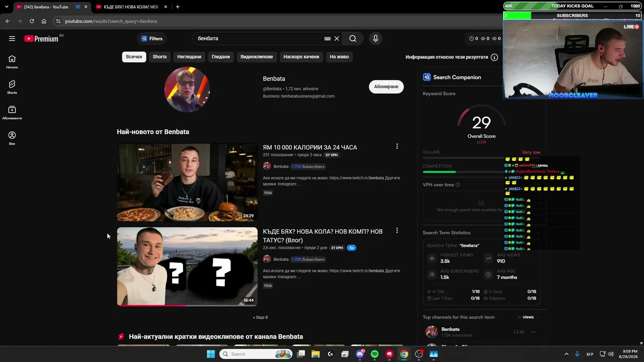644x362 pixels.
Task: Launch Spotify from the taskbar
Action: [x=375, y=354]
